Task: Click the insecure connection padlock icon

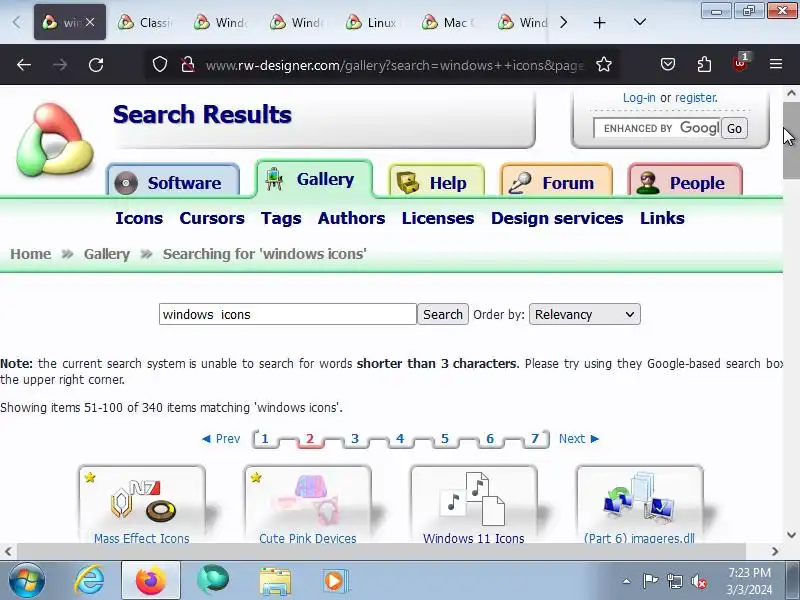Action: point(188,65)
